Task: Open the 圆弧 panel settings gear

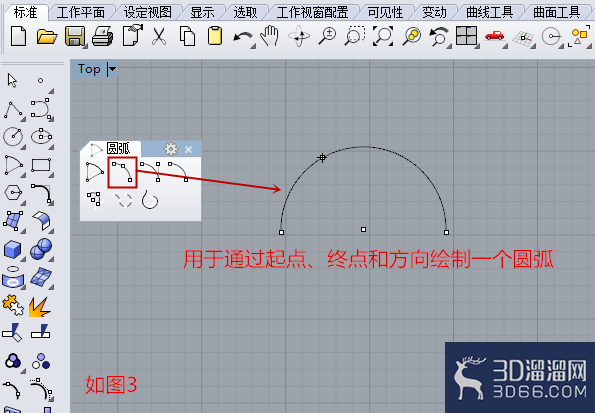Action: click(x=171, y=149)
